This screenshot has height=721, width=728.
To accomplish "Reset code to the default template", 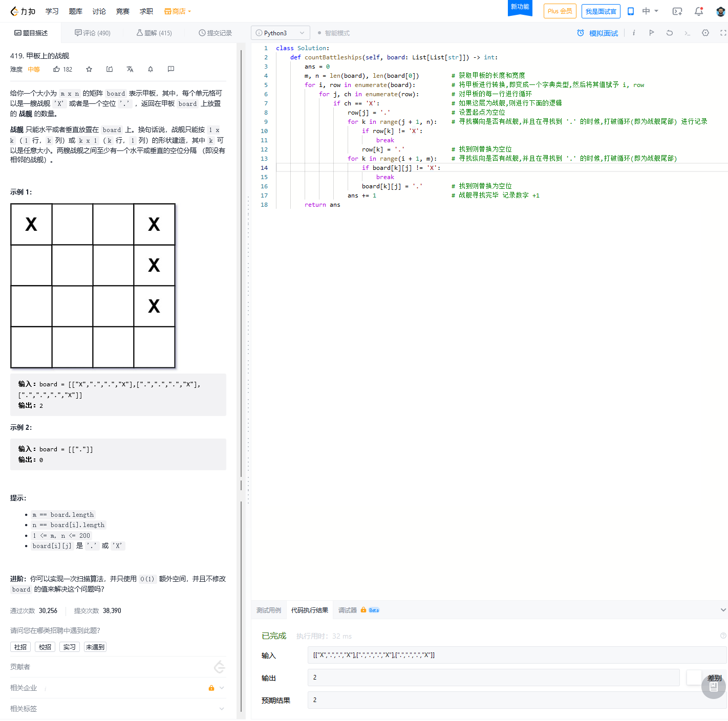I will [x=670, y=33].
